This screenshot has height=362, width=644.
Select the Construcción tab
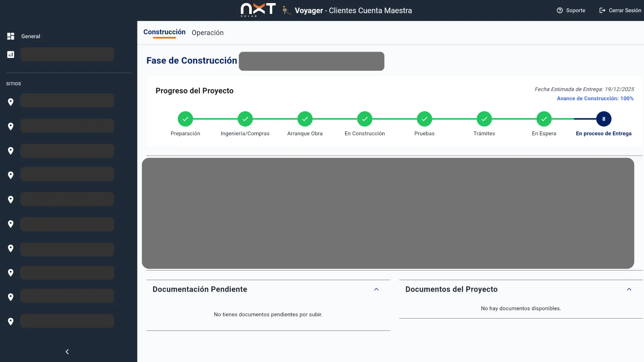(164, 32)
